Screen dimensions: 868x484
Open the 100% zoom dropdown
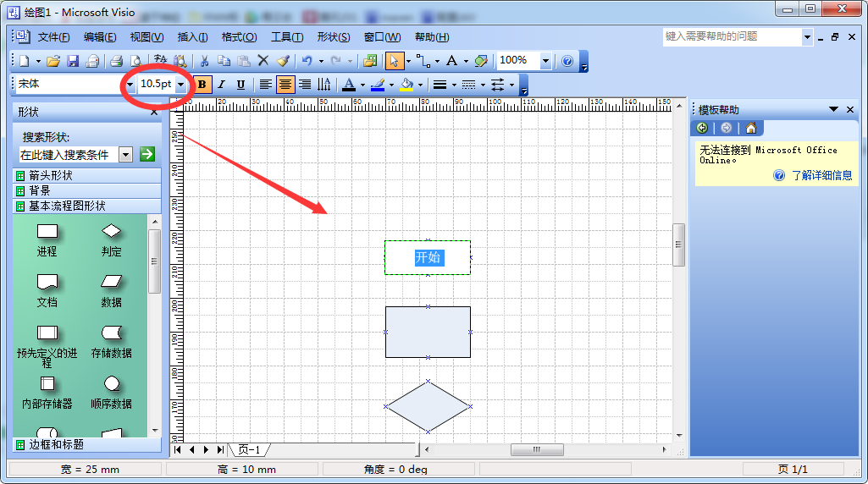point(545,61)
